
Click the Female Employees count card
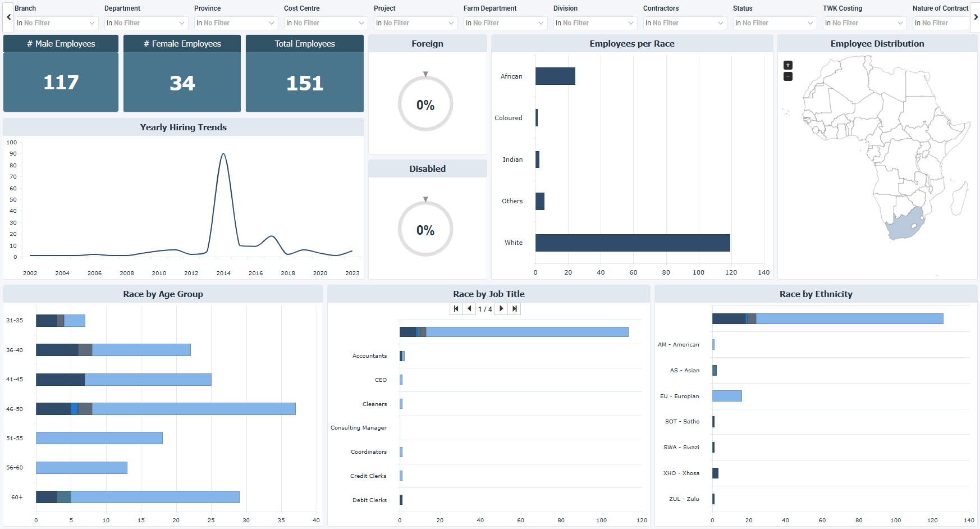(x=182, y=74)
